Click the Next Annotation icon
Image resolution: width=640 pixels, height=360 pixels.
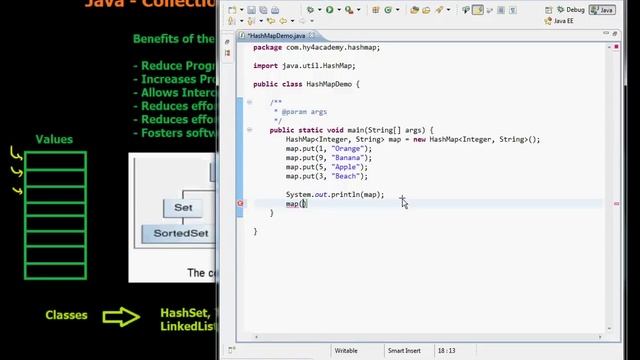231,21
